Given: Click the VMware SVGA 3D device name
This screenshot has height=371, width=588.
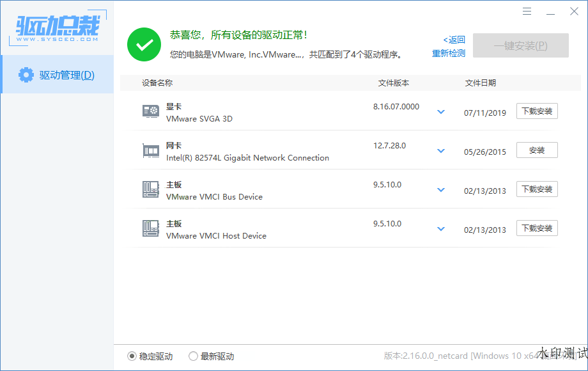Looking at the screenshot, I should tap(199, 118).
